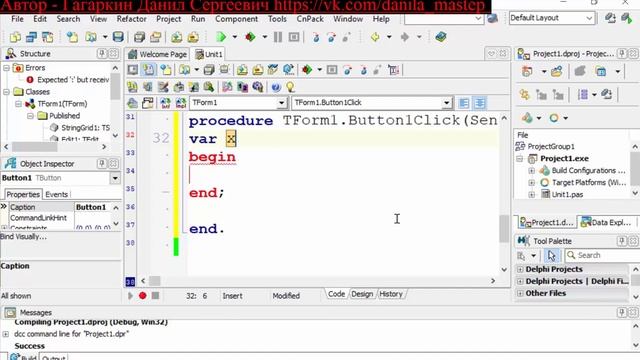This screenshot has height=360, width=640.
Task: Expand Build Configurations in Project Manager
Action: [x=531, y=171]
